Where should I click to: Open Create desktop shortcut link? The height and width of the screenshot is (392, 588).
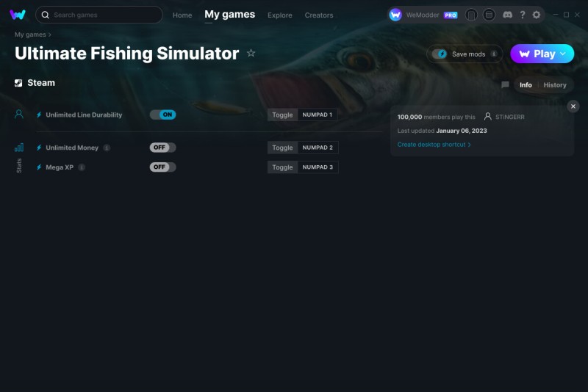pos(434,145)
